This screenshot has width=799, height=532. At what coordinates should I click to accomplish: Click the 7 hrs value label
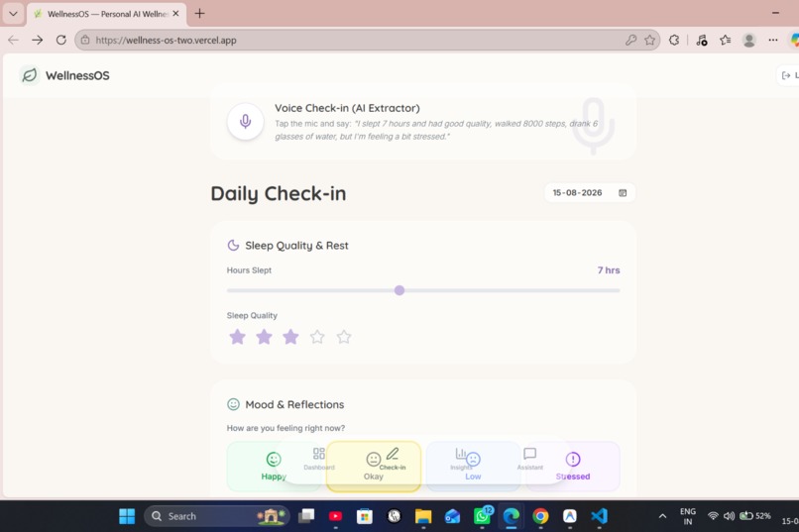[x=609, y=270]
